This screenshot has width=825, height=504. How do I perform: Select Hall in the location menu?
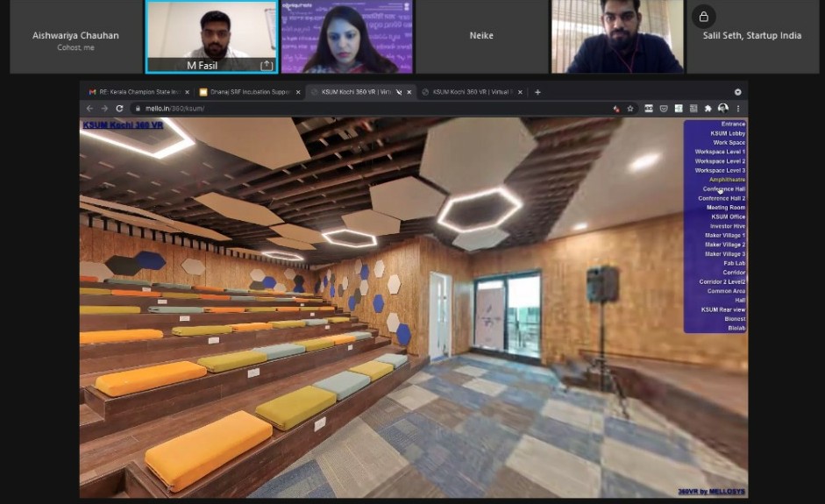[740, 301]
